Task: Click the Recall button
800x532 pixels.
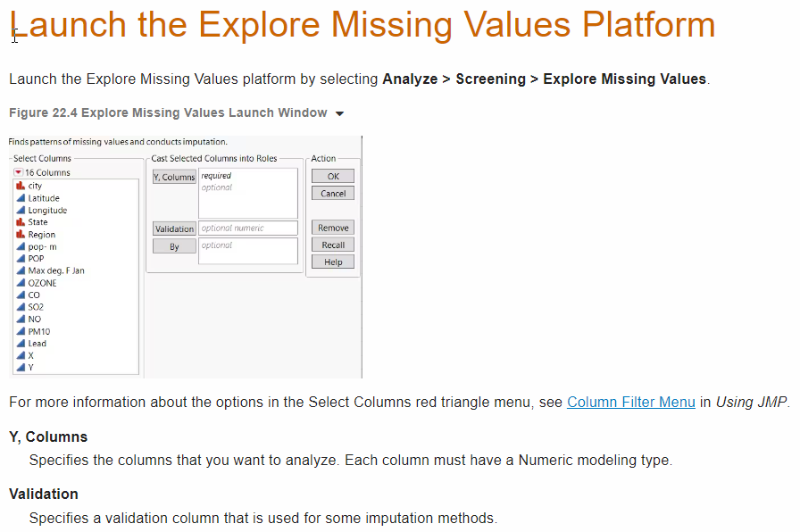Action: (333, 245)
